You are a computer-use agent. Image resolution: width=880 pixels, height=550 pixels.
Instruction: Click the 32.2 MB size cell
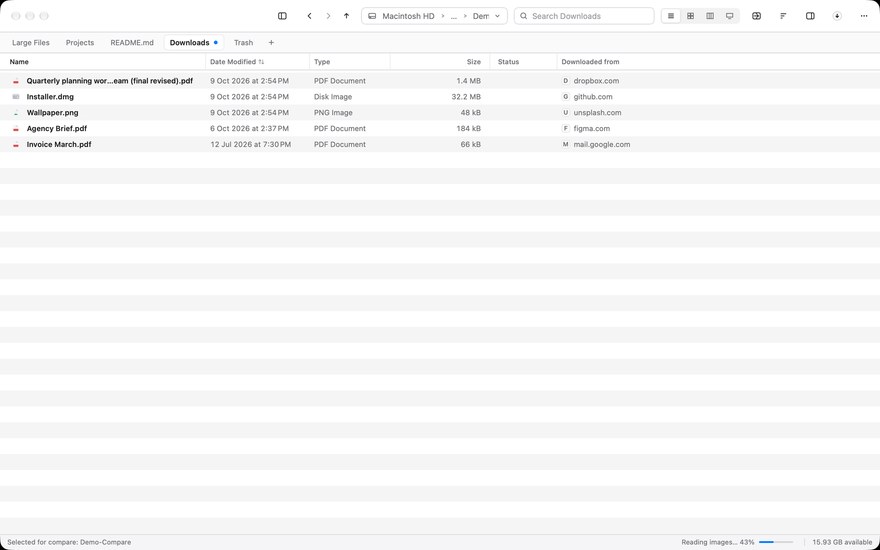(x=466, y=97)
